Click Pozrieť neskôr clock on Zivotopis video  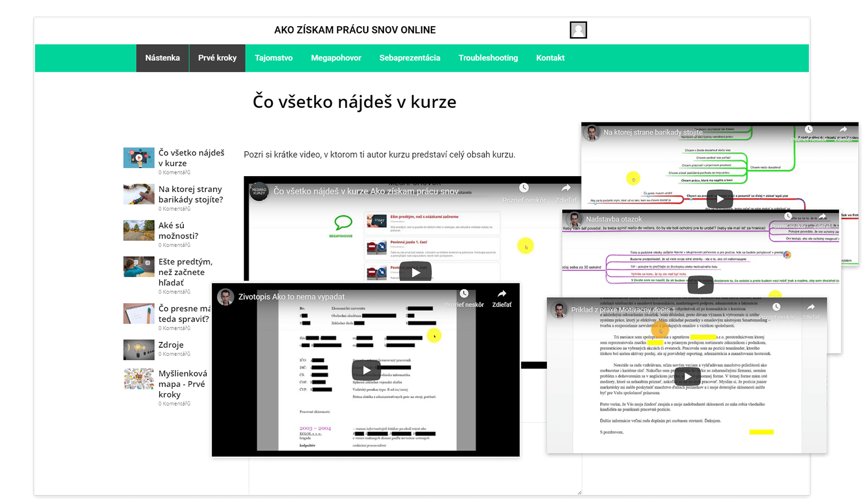point(464,293)
